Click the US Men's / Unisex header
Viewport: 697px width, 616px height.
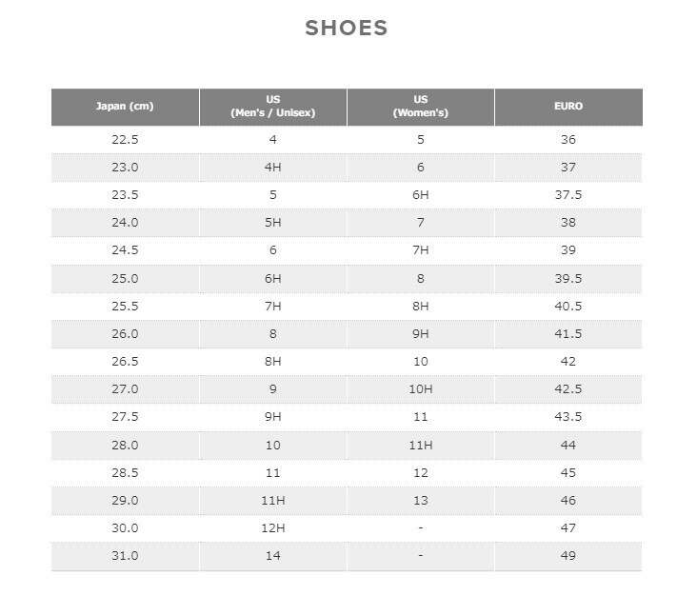273,107
